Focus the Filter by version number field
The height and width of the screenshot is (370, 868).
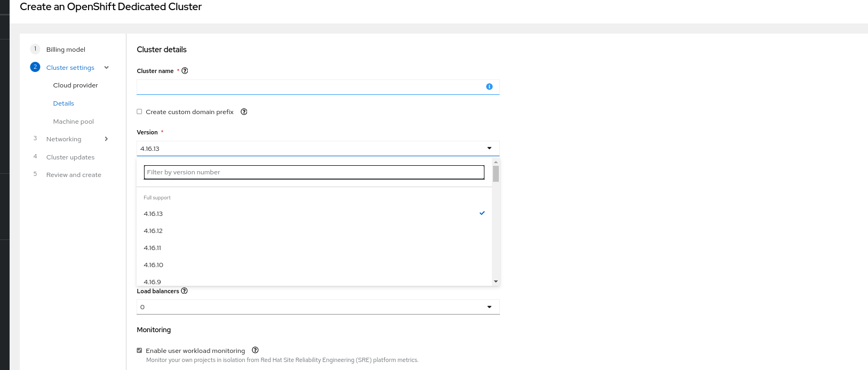point(314,172)
